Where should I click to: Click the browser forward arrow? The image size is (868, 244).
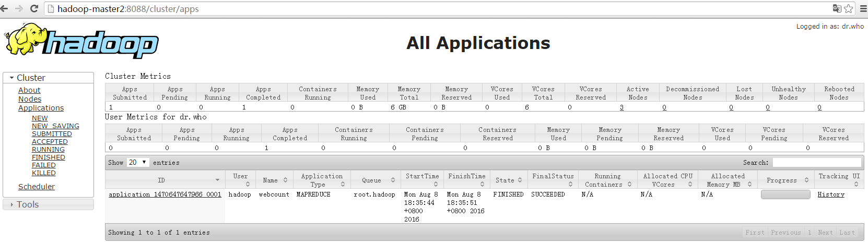point(19,9)
